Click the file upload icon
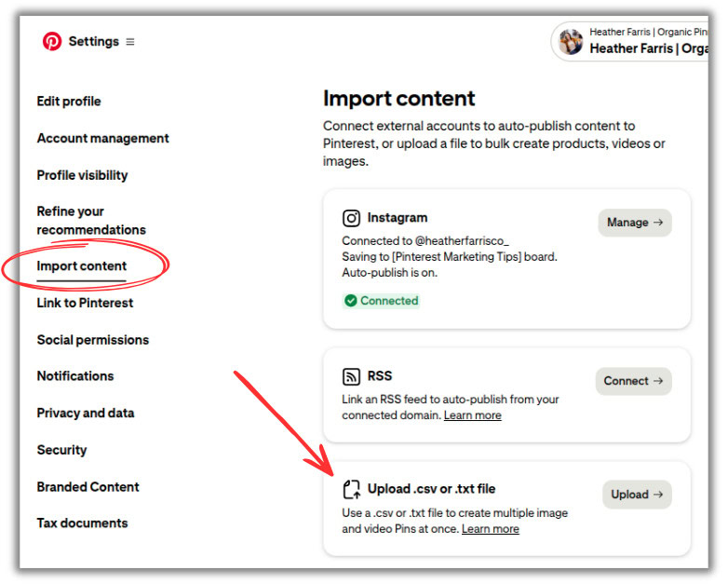This screenshot has height=584, width=728. pos(352,489)
